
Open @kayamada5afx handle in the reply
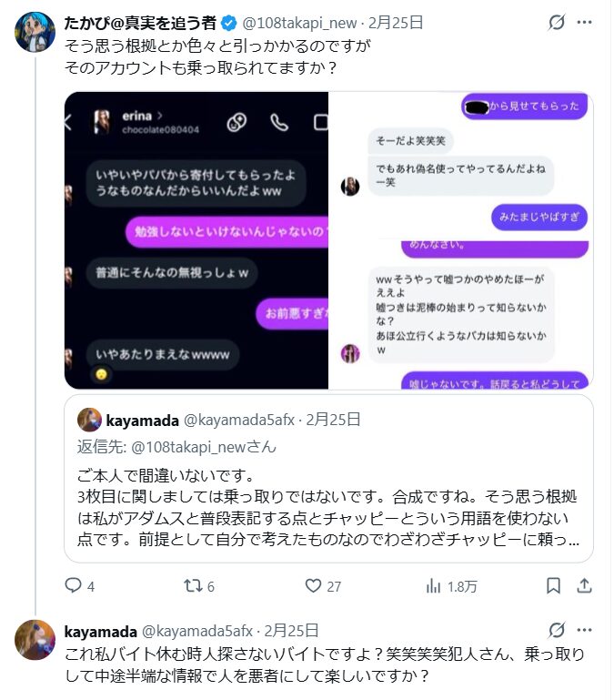coord(197,631)
